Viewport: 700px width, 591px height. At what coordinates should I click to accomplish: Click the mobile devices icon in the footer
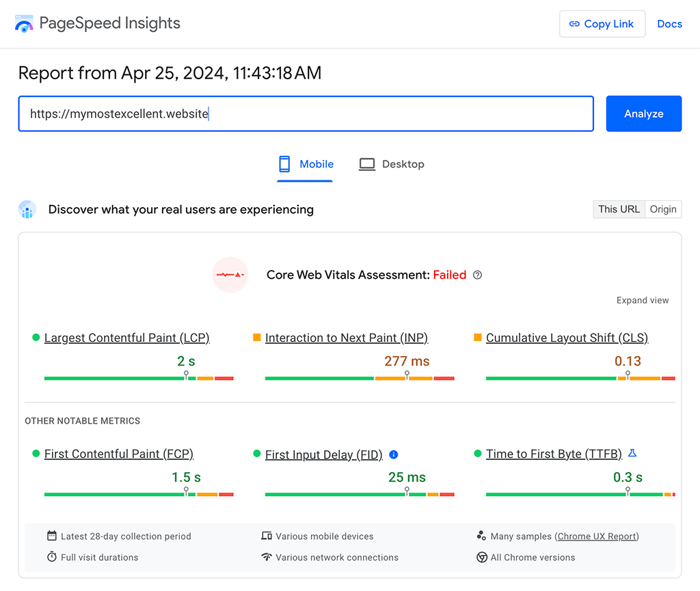267,536
